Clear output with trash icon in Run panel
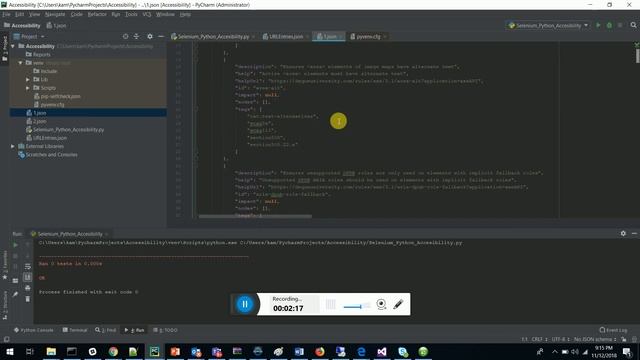Image resolution: width=640 pixels, height=360 pixels. pos(28,299)
